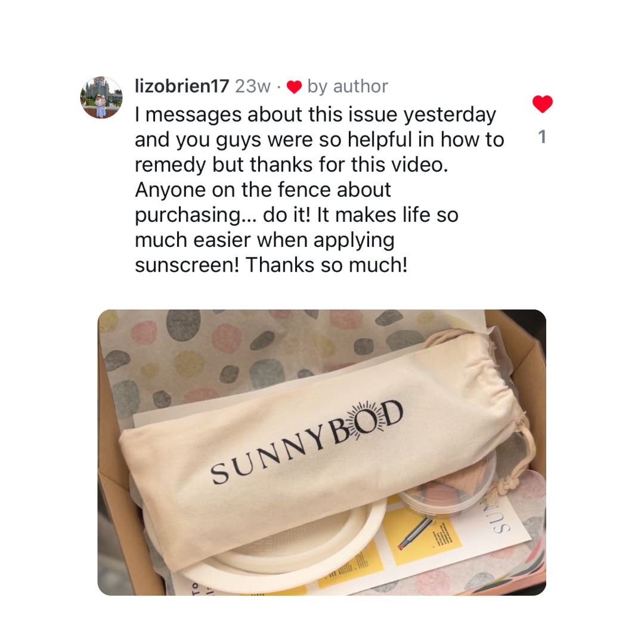Click the SUNNYBOD logo on the pouch
644x644 pixels.
[307, 441]
